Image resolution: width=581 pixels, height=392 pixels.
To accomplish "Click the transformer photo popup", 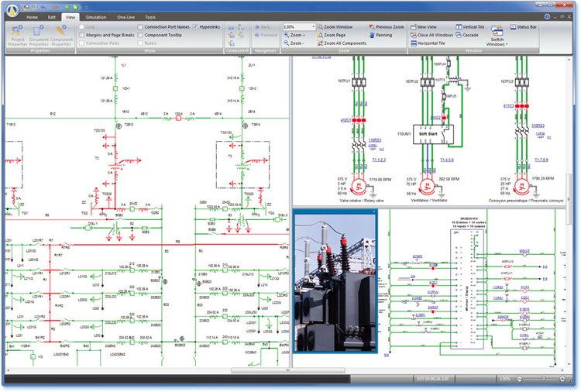I will tap(335, 281).
